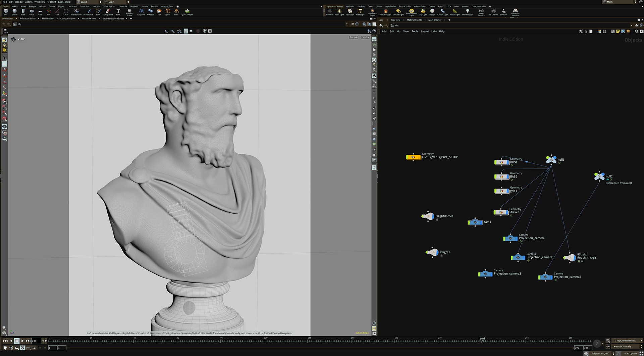Image resolution: width=644 pixels, height=356 pixels.
Task: Add a Distant Light
Action: (x=398, y=12)
